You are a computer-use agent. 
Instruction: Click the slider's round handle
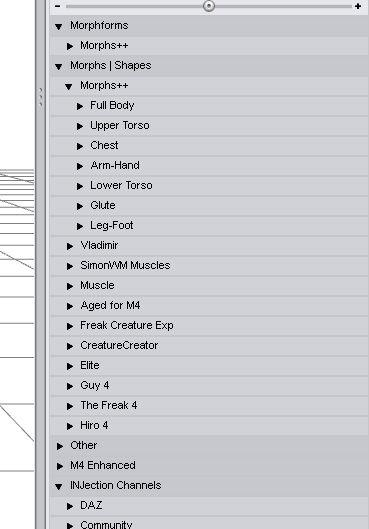tap(209, 6)
